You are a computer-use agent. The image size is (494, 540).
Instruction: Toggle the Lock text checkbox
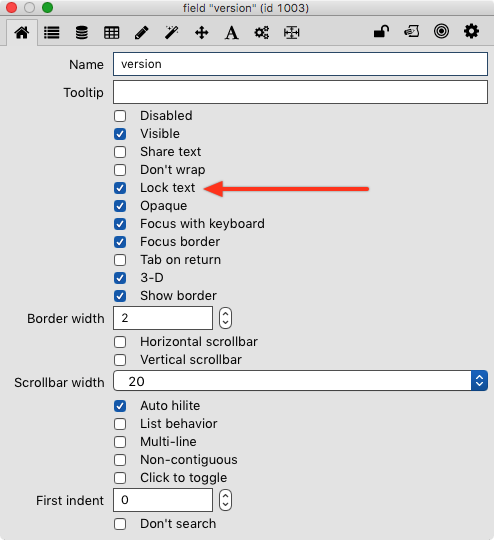(x=120, y=188)
